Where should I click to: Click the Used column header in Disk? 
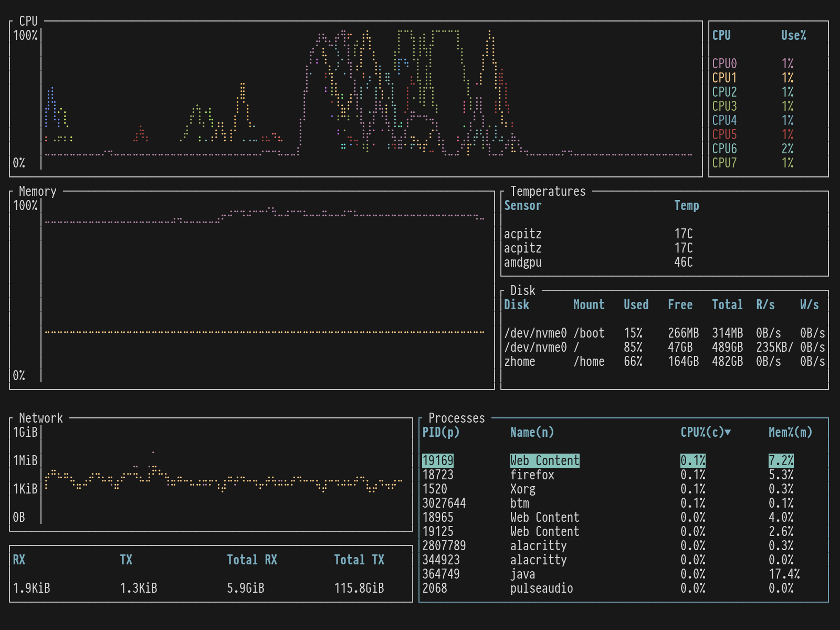tap(636, 304)
